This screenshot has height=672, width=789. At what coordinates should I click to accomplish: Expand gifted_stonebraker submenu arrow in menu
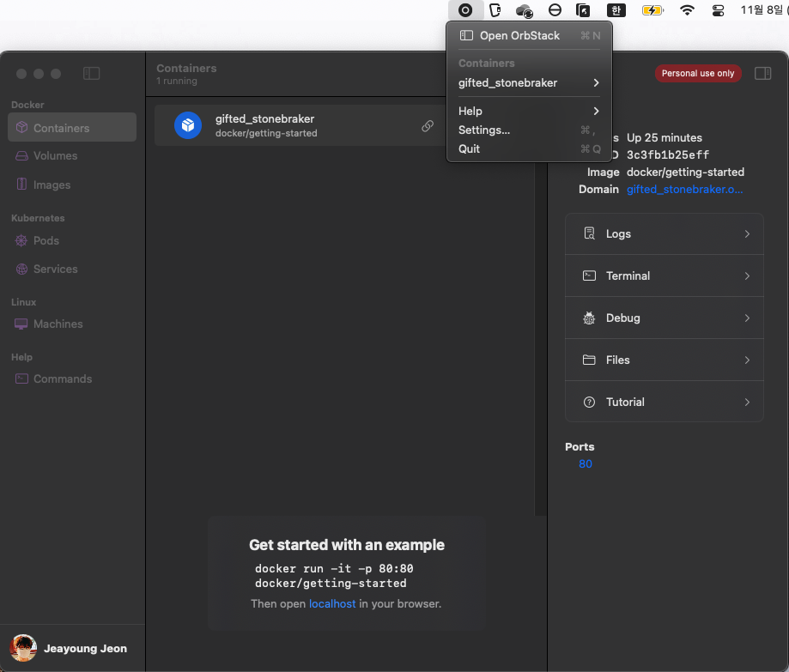(597, 82)
